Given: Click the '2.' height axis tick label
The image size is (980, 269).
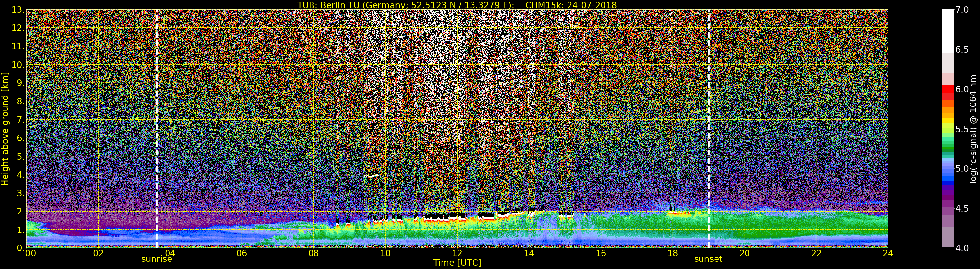Looking at the screenshot, I should (x=21, y=211).
